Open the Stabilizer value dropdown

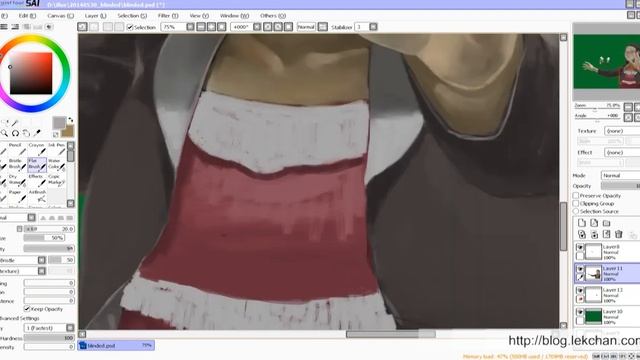pyautogui.click(x=373, y=27)
